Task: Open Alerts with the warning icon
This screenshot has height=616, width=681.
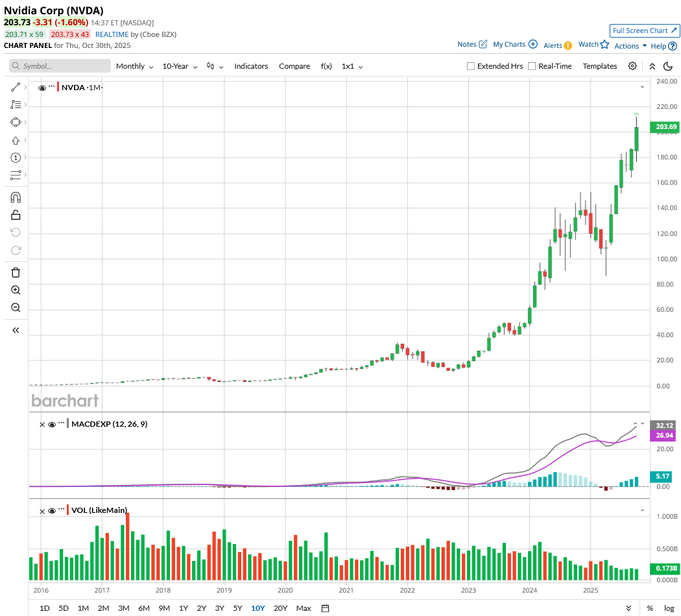Action: tap(567, 45)
